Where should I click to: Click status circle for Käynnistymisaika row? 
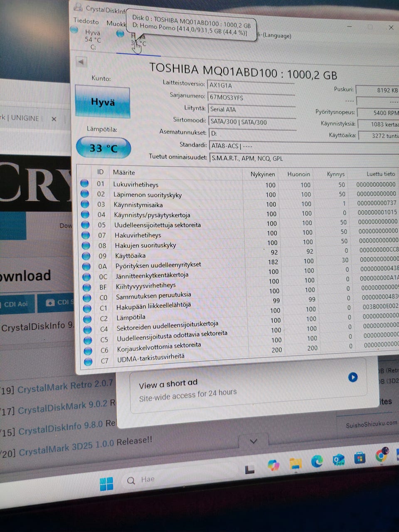[x=85, y=204]
